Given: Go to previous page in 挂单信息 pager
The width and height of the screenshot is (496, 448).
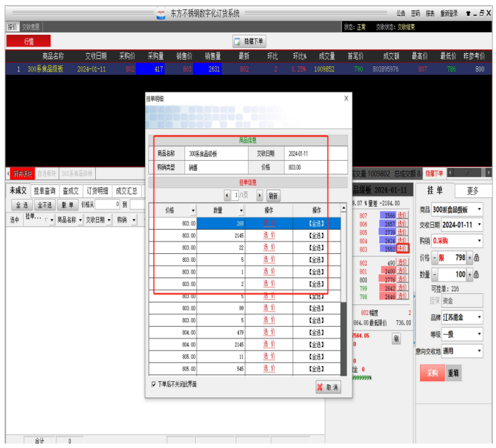Looking at the screenshot, I should 227,195.
